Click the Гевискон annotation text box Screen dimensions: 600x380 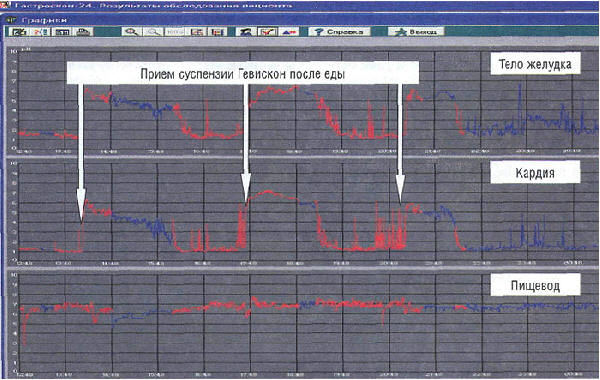coord(243,73)
